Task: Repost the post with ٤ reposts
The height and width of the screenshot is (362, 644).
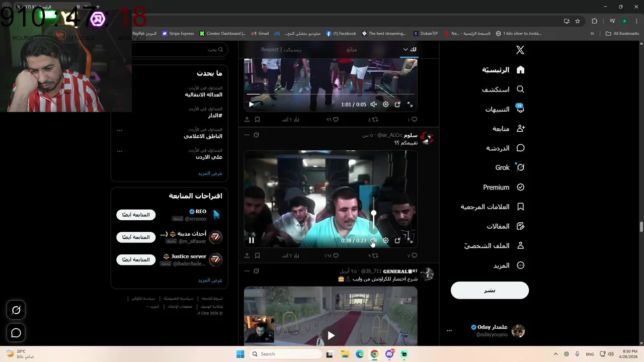Action: point(373,120)
